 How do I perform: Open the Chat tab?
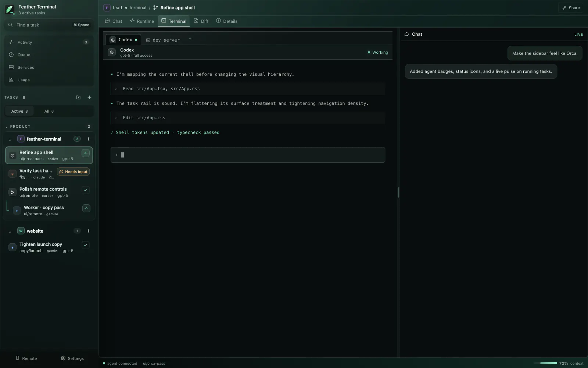pos(114,21)
